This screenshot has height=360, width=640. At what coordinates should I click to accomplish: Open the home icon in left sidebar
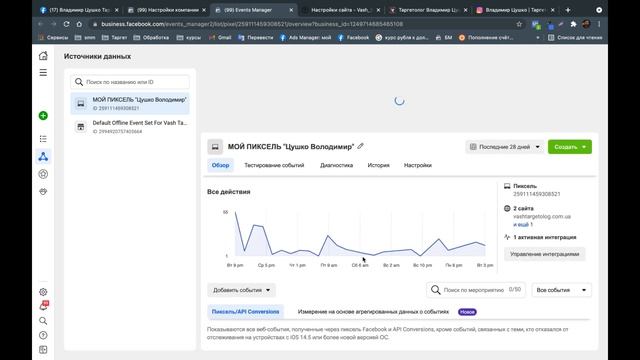click(x=43, y=56)
